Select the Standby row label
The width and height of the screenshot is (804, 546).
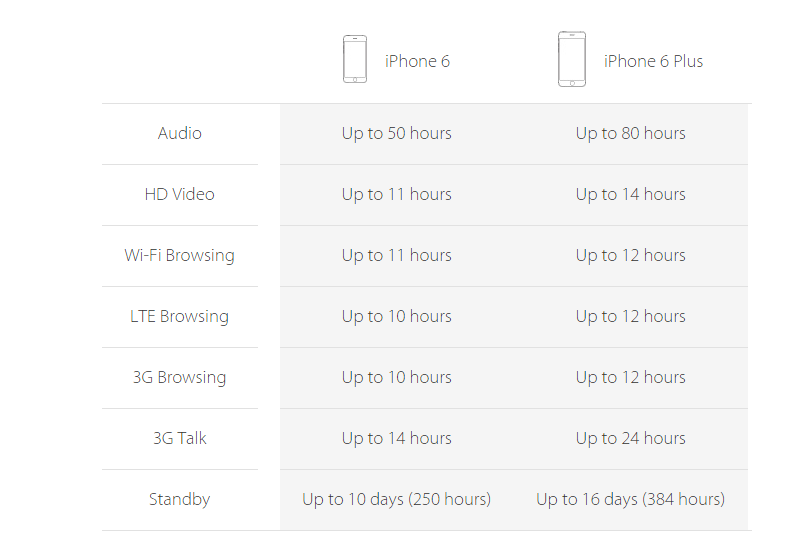click(180, 499)
